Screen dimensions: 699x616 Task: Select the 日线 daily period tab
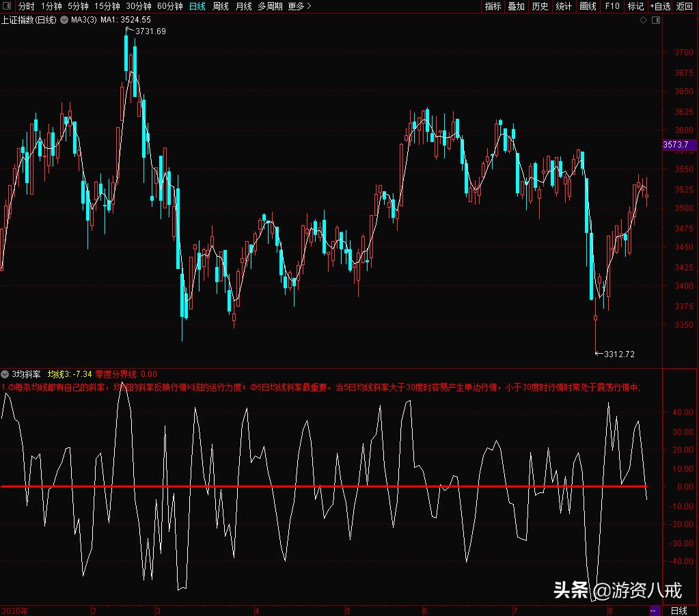coord(197,6)
